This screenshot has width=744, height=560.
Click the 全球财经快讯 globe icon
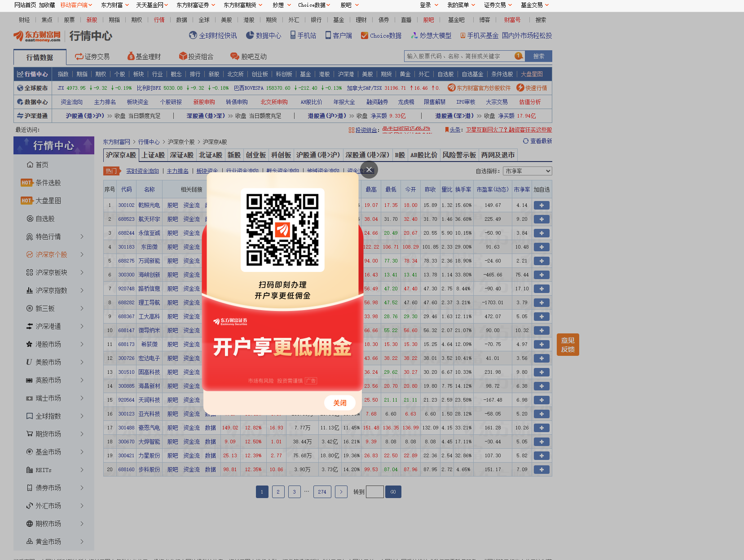tap(193, 35)
